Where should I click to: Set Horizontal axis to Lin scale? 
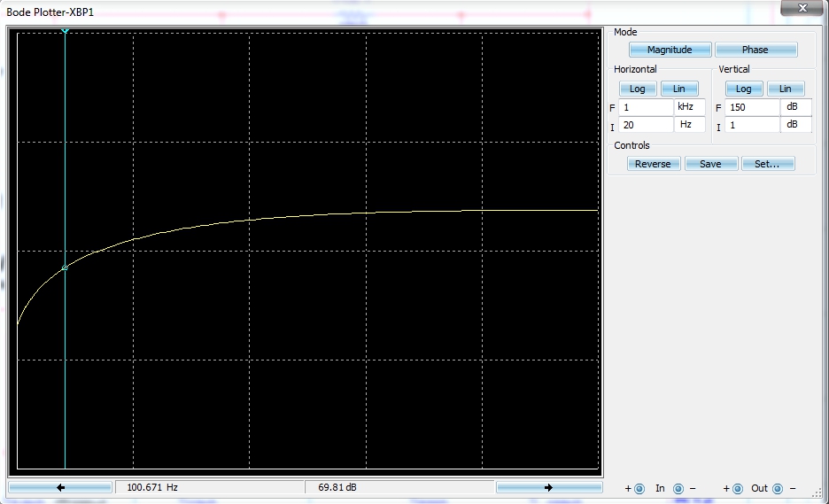[x=679, y=89]
